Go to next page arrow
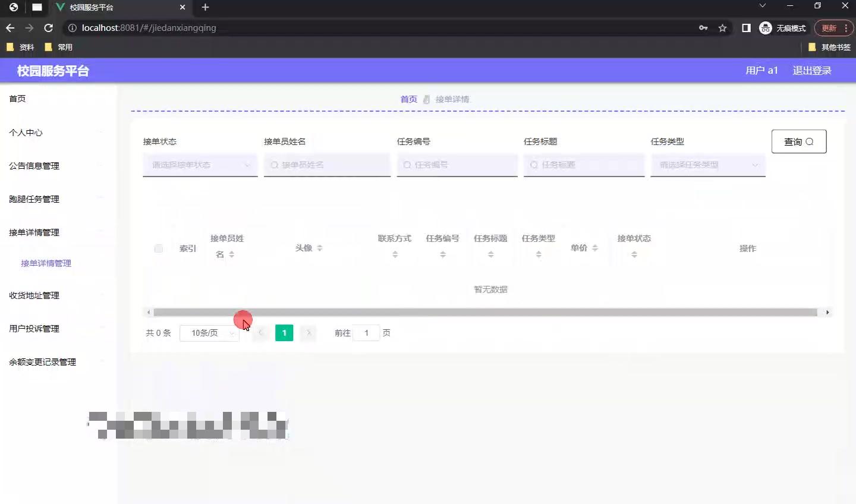Screen dimensions: 856x504 click(309, 333)
